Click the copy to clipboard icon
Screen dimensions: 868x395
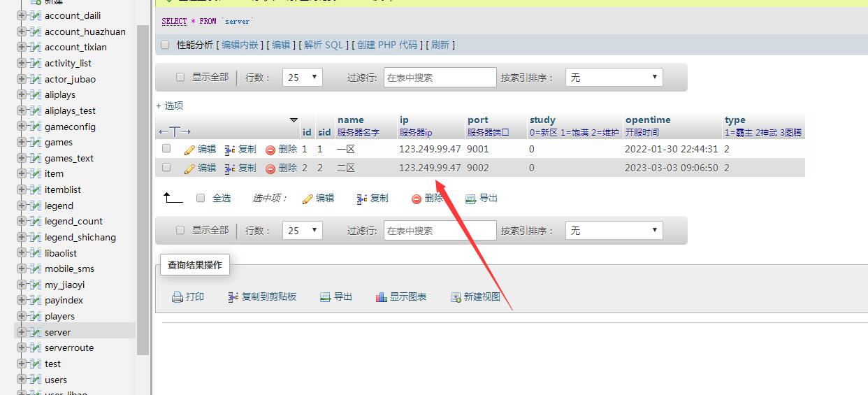(x=233, y=297)
